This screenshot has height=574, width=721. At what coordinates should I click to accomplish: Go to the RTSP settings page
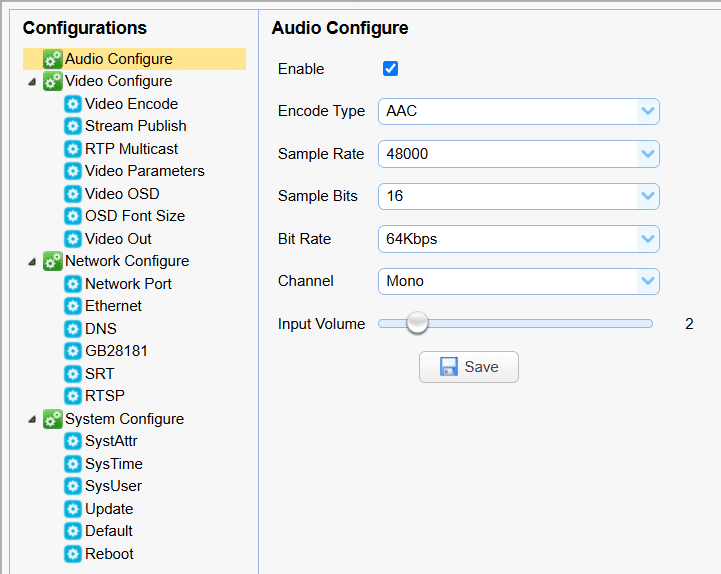point(105,396)
